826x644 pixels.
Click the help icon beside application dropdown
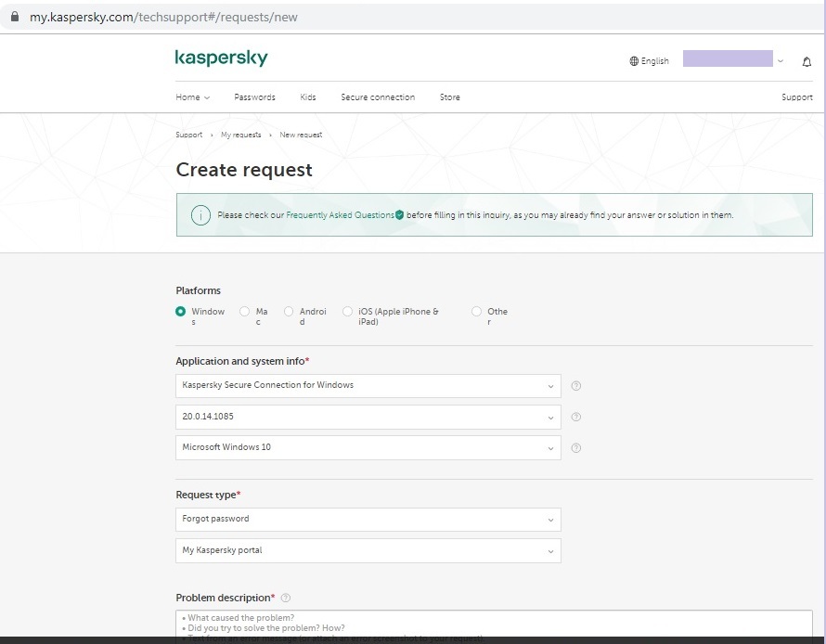point(576,385)
